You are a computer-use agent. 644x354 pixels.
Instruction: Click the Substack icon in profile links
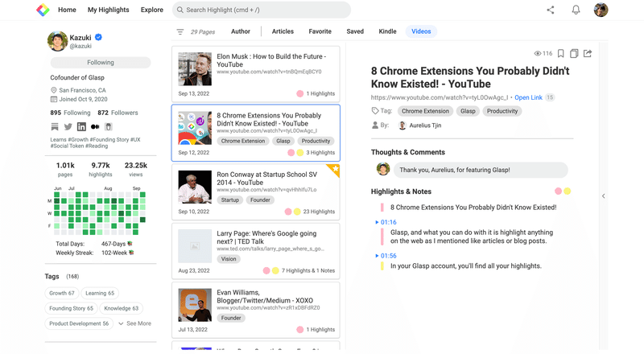point(54,126)
